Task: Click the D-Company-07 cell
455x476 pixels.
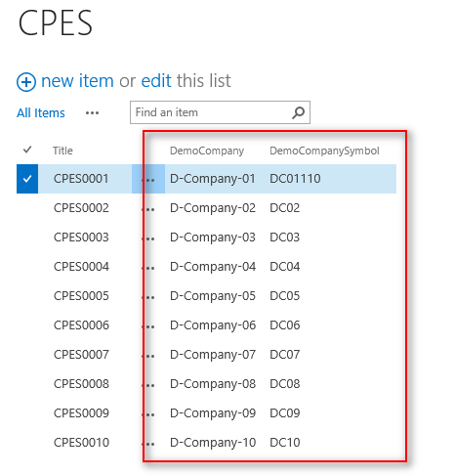Action: [213, 355]
